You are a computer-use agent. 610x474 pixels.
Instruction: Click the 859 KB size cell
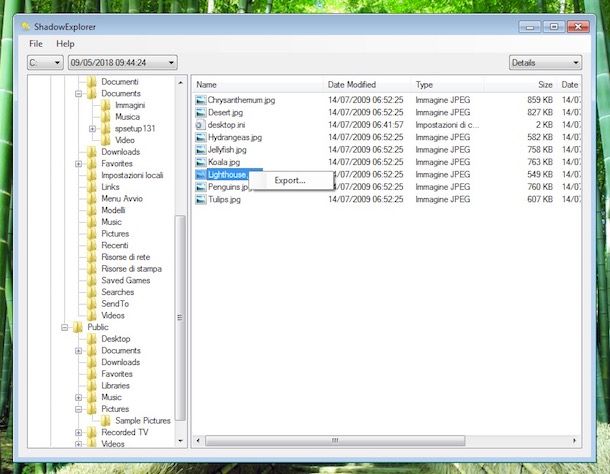click(x=540, y=100)
